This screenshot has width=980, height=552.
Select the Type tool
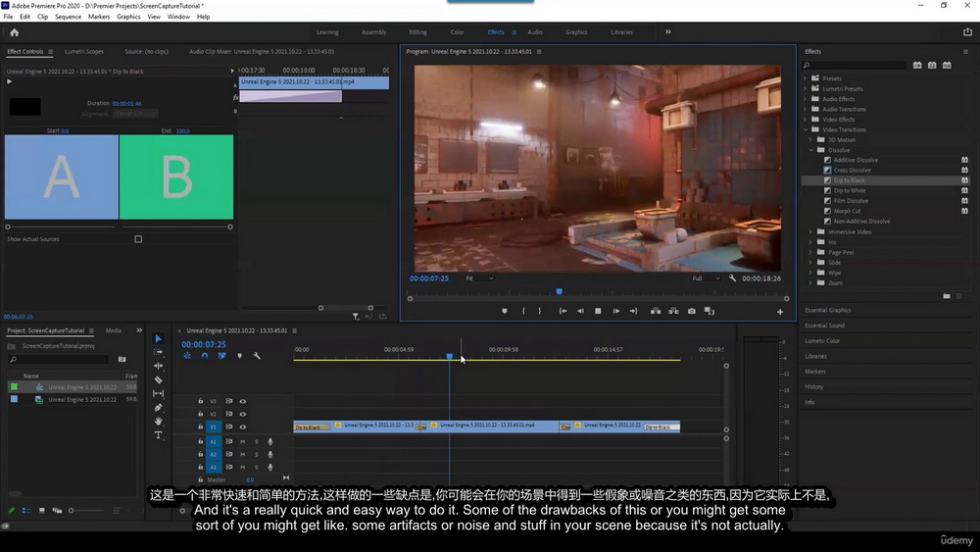pyautogui.click(x=158, y=435)
